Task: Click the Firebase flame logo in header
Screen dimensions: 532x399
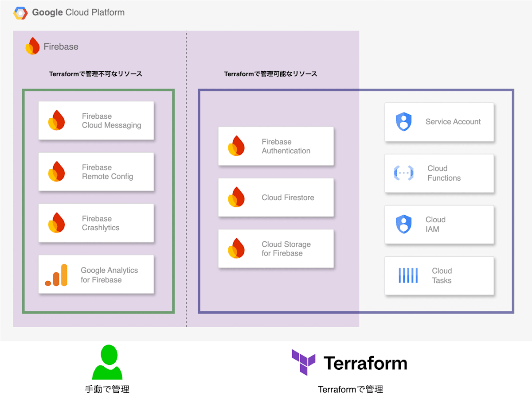Action: pos(32,46)
